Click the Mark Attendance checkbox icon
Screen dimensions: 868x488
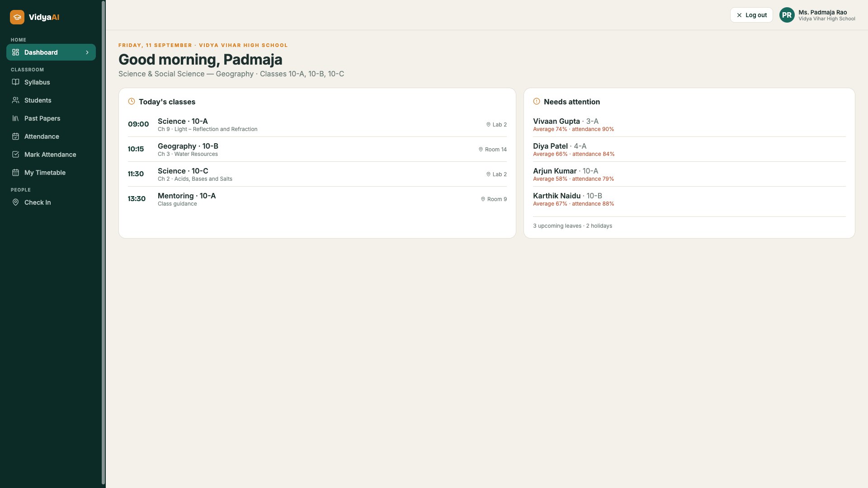15,155
